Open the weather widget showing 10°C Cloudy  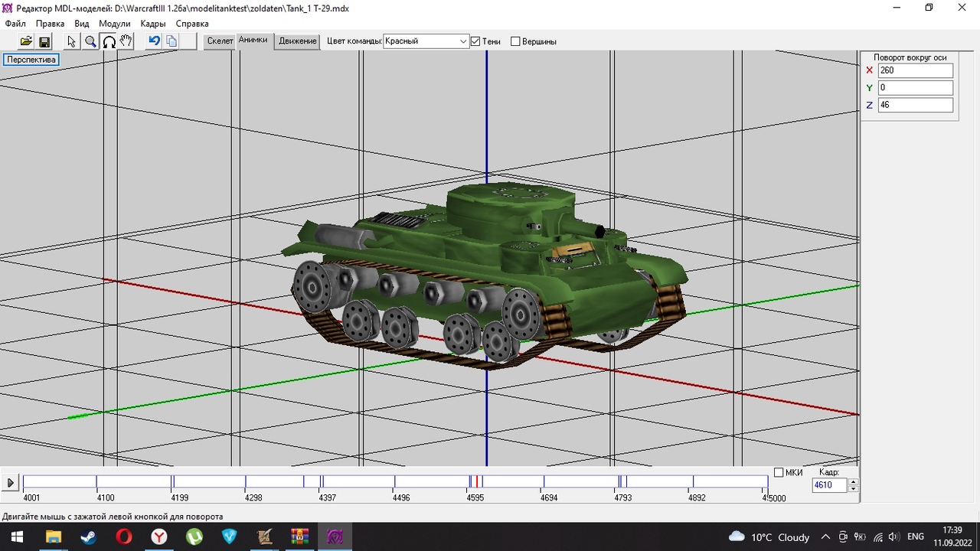point(769,537)
